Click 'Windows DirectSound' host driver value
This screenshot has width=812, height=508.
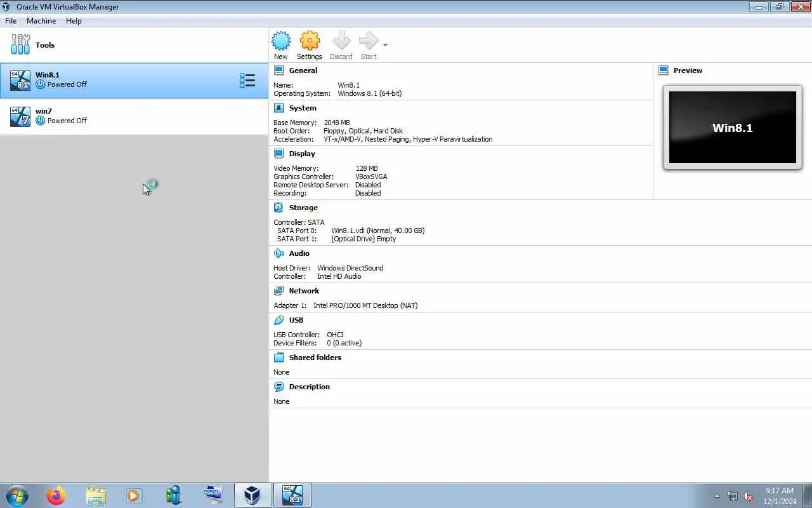pyautogui.click(x=350, y=268)
